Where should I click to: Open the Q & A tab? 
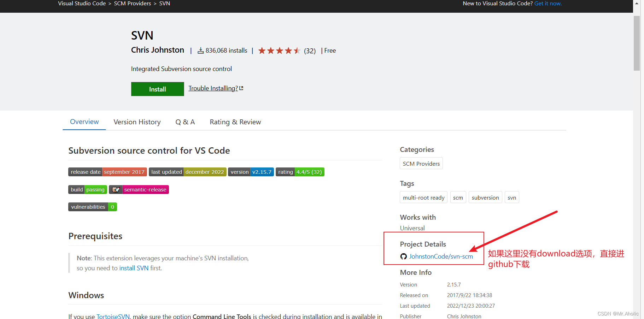[185, 122]
